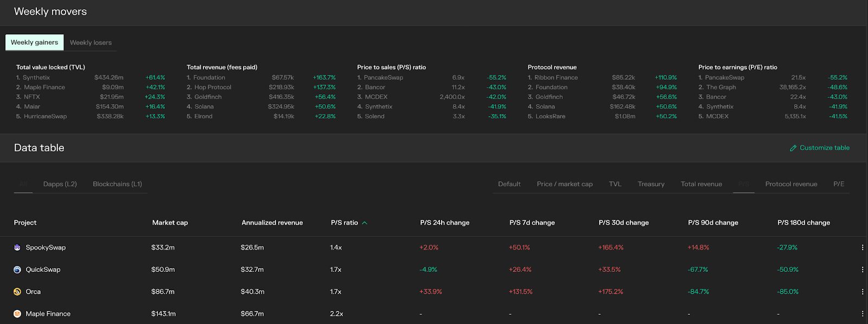Viewport: 868px width, 324px height.
Task: Click Maple Finance in the TVL gainers list
Action: pos(44,87)
